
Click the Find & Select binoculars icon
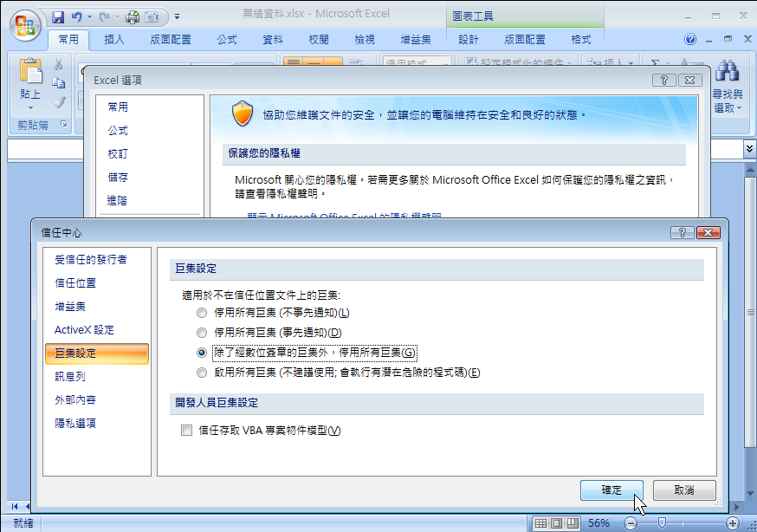coord(727,70)
